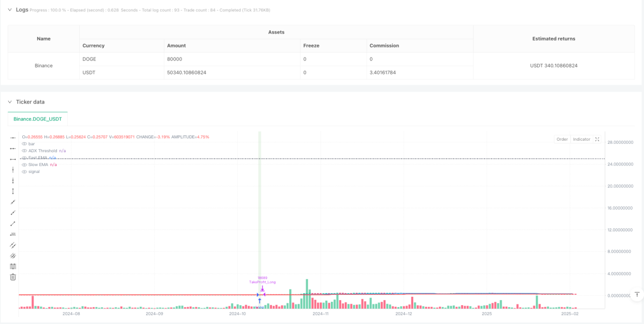
Task: Toggle the Fast EMA eye icon
Action: 24,158
